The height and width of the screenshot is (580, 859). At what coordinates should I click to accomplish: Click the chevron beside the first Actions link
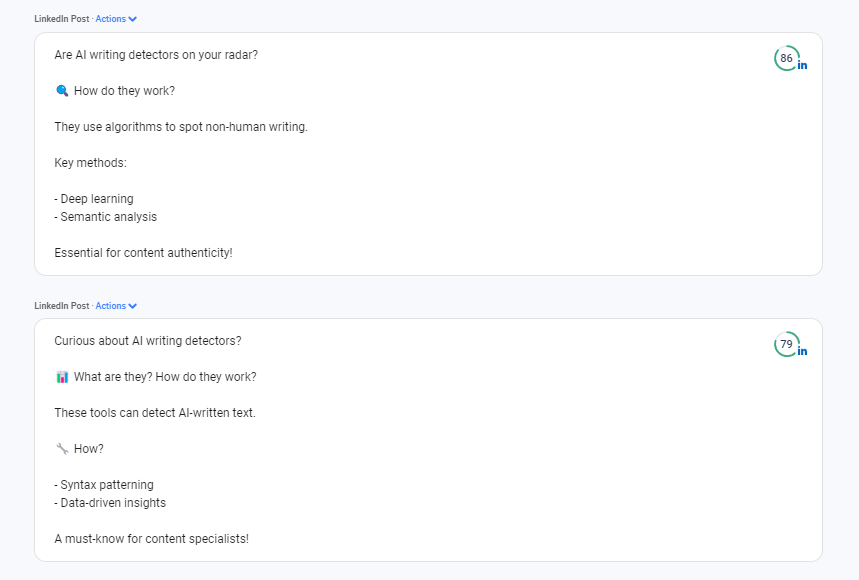(x=133, y=19)
